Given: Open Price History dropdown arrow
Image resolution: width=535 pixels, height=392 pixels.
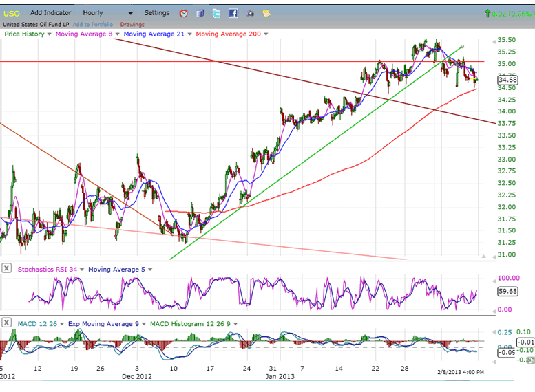Looking at the screenshot, I should click(x=49, y=34).
